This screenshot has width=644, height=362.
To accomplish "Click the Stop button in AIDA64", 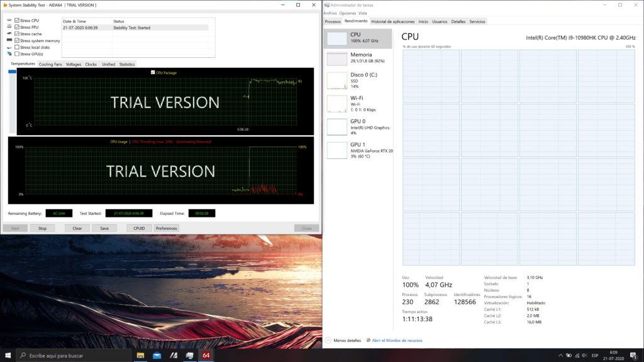I will click(x=42, y=228).
